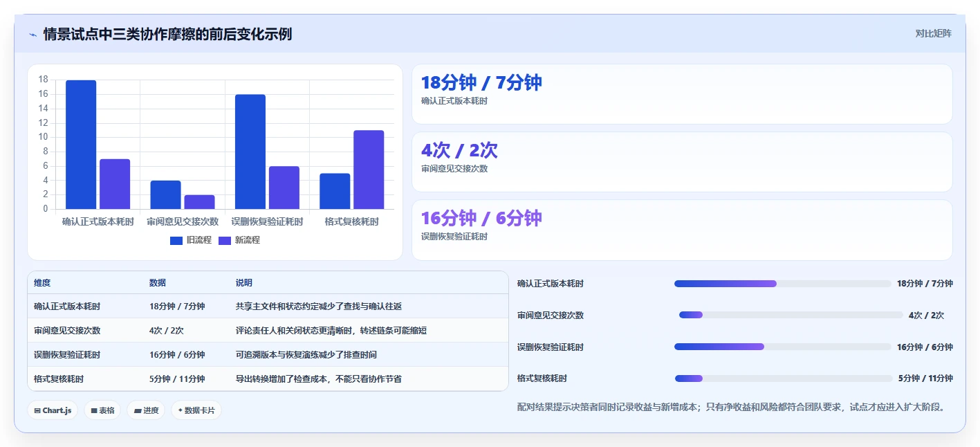Viewport: 980px width, 447px height.
Task: Click the table cell 5分钟 / 11分钟
Action: (x=177, y=379)
